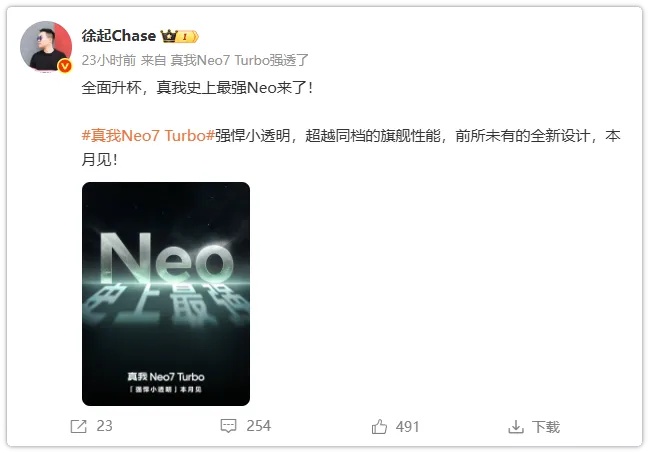
Task: Click the orange V verified badge
Action: tap(65, 66)
